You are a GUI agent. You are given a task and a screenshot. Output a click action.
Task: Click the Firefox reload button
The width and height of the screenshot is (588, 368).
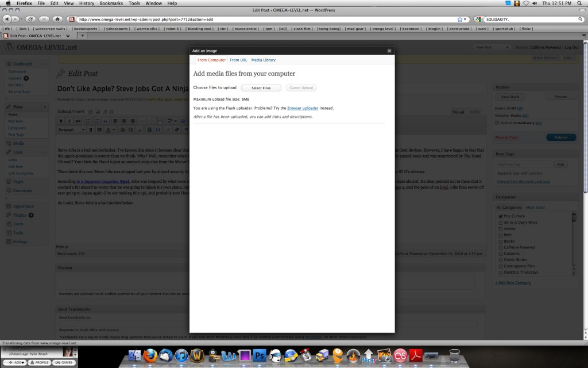click(31, 19)
